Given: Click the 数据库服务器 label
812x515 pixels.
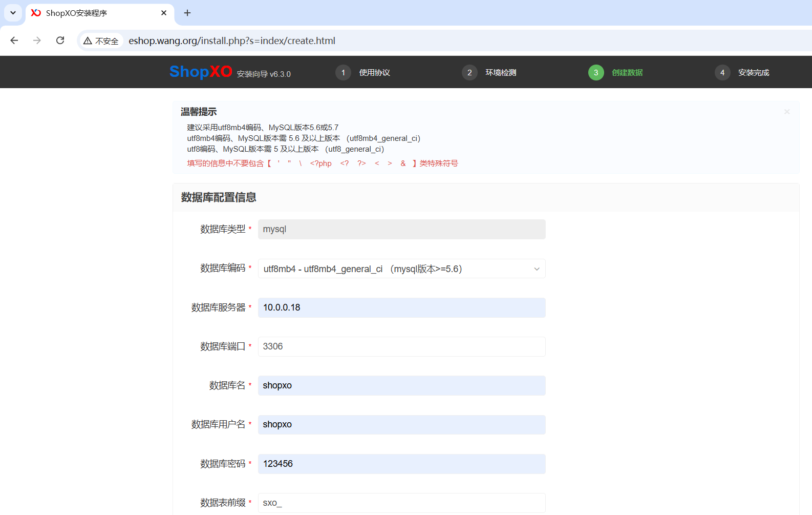Looking at the screenshot, I should pos(219,307).
